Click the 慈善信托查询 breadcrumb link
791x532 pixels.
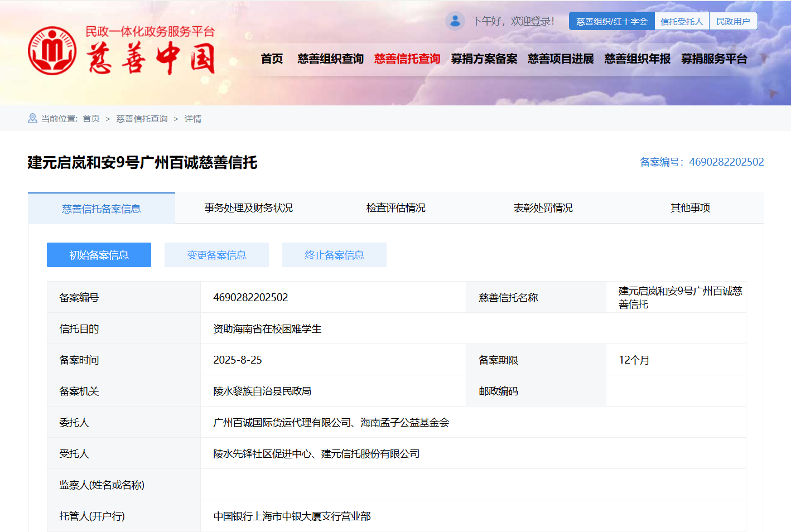(x=142, y=119)
